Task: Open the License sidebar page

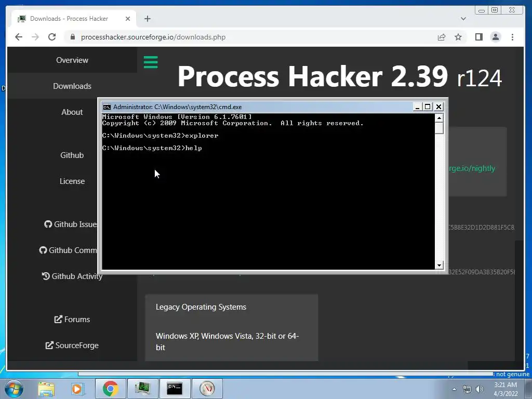Action: 72,181
